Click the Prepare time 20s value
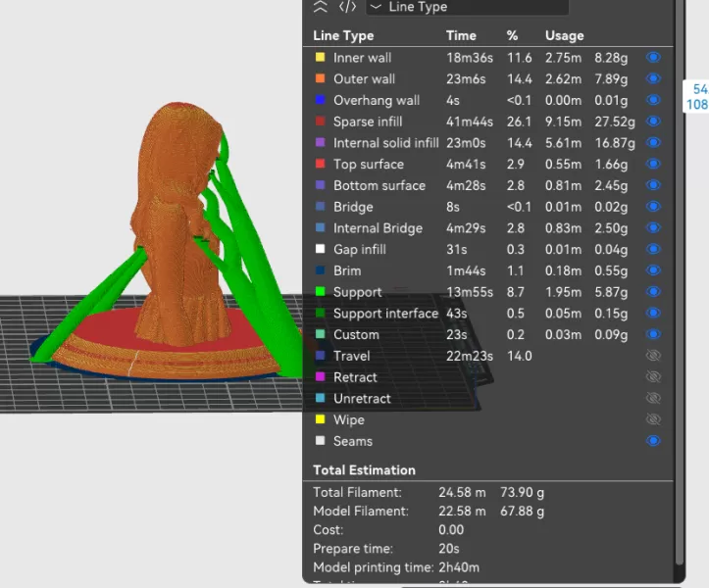 pos(448,549)
